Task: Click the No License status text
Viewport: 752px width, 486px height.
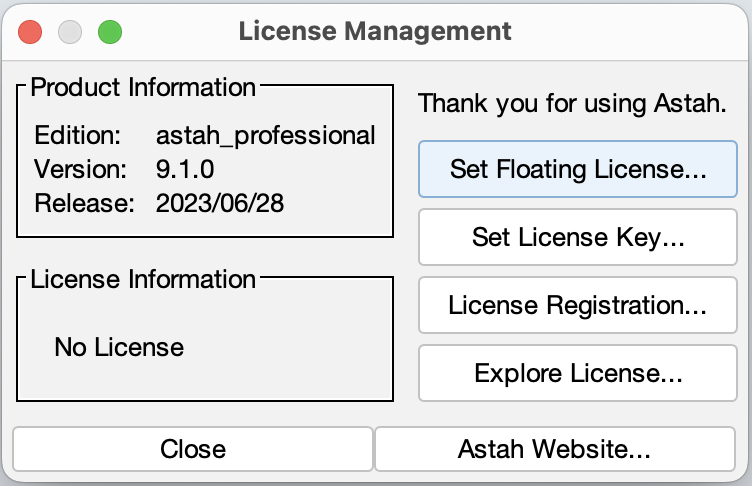Action: [119, 347]
